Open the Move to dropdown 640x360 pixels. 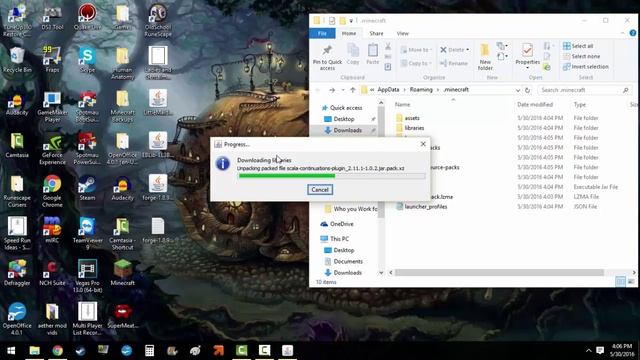(x=416, y=50)
